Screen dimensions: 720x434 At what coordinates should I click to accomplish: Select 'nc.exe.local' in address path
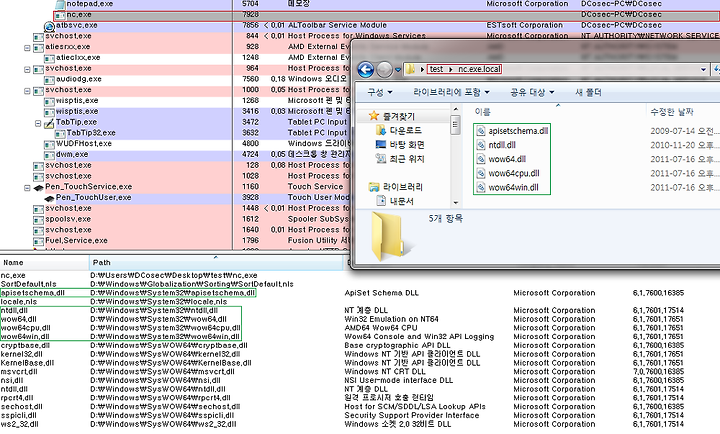click(479, 69)
